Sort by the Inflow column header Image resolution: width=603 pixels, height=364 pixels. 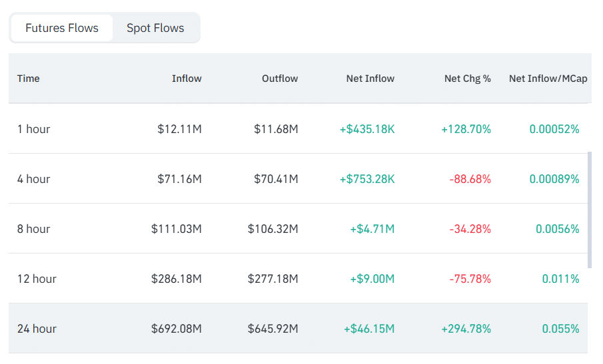[187, 79]
